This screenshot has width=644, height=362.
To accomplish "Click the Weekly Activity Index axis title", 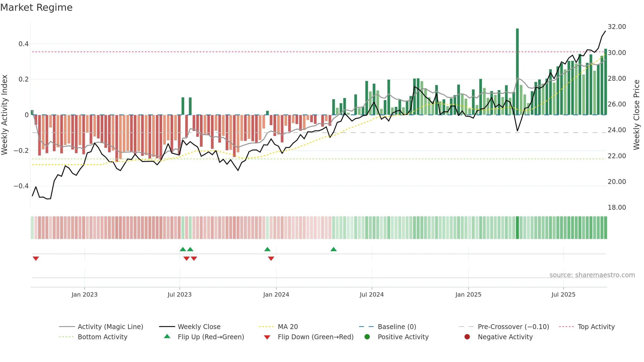I will tap(4, 115).
